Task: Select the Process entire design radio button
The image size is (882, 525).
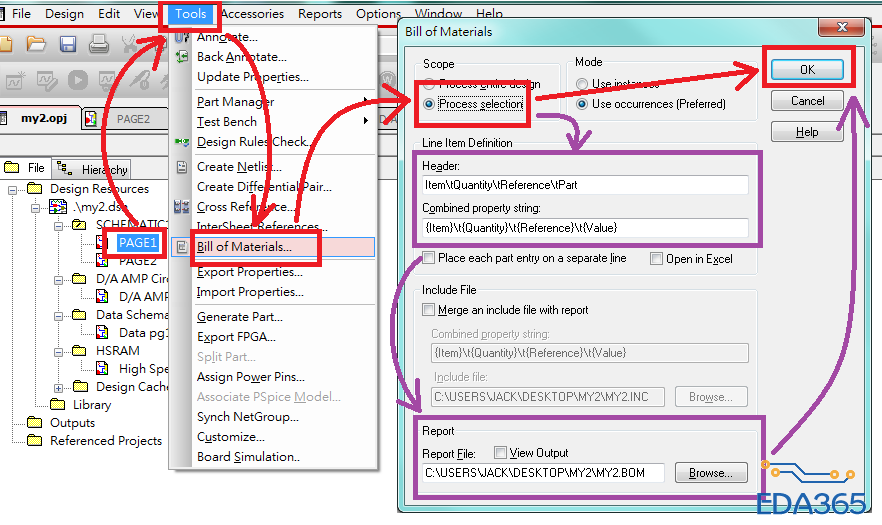Action: [429, 84]
